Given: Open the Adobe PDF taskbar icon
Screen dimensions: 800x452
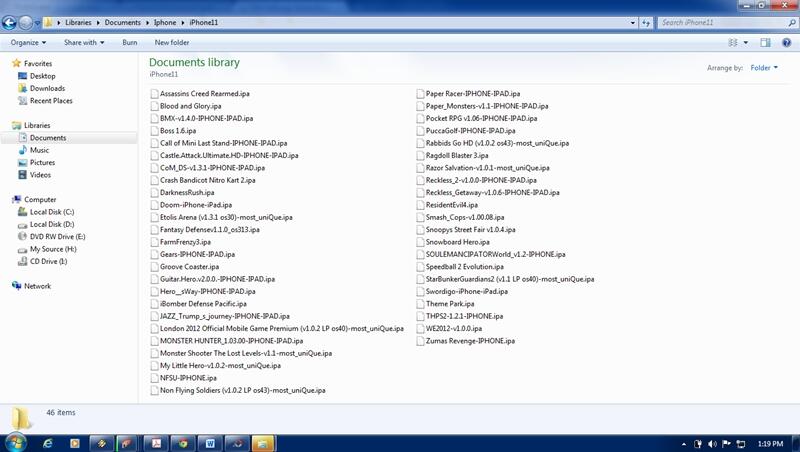Looking at the screenshot, I should (x=157, y=443).
